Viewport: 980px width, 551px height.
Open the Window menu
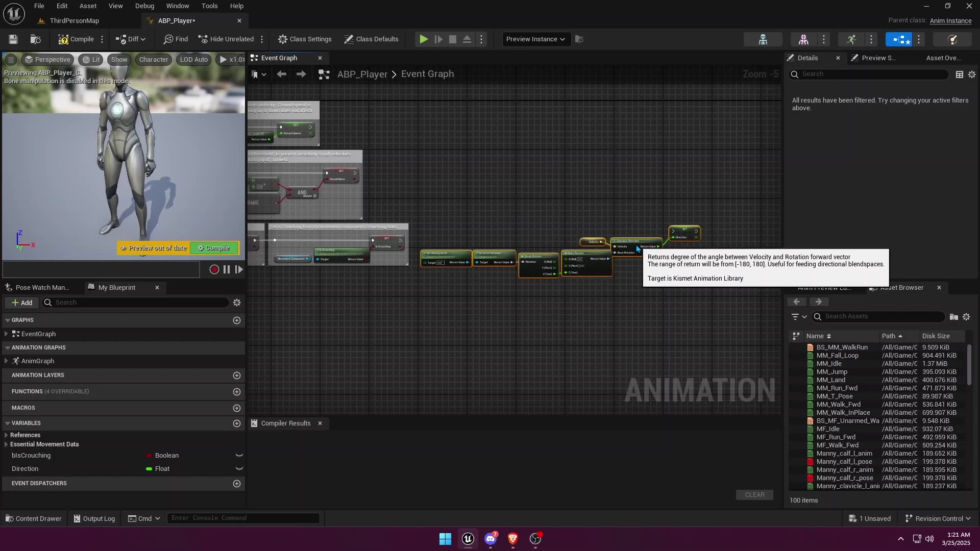(177, 6)
